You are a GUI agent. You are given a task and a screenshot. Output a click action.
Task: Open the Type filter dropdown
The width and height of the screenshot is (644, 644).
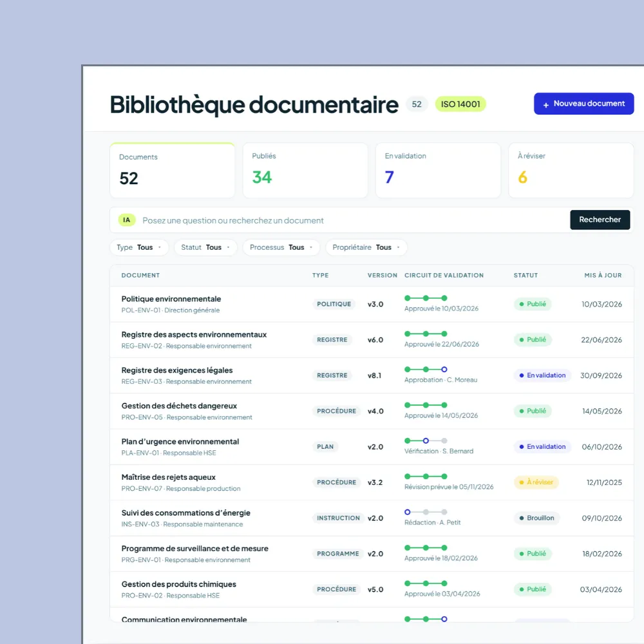tap(139, 247)
